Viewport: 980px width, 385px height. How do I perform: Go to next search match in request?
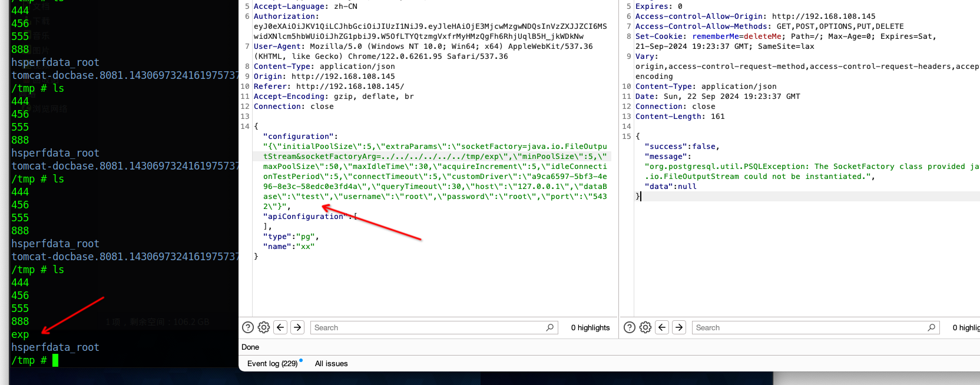point(297,327)
